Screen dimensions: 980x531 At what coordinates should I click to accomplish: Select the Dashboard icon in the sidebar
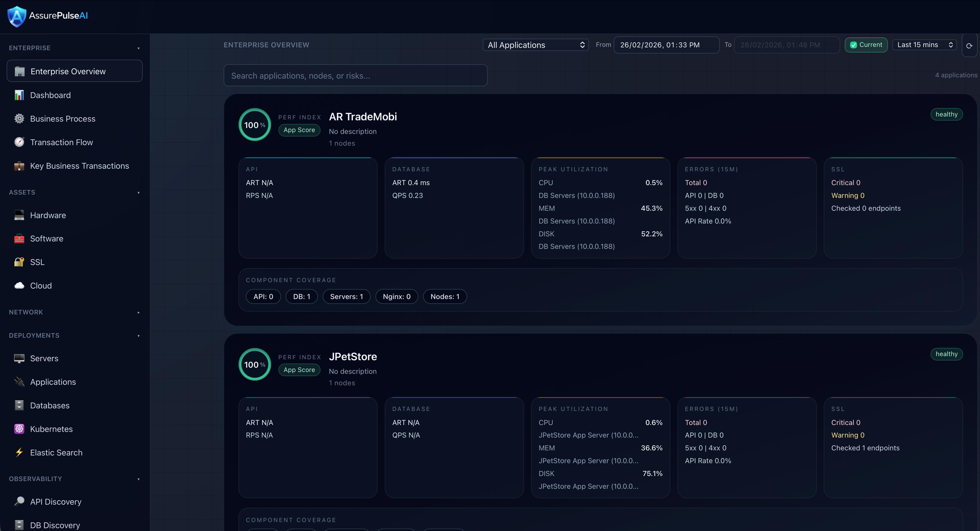click(19, 95)
